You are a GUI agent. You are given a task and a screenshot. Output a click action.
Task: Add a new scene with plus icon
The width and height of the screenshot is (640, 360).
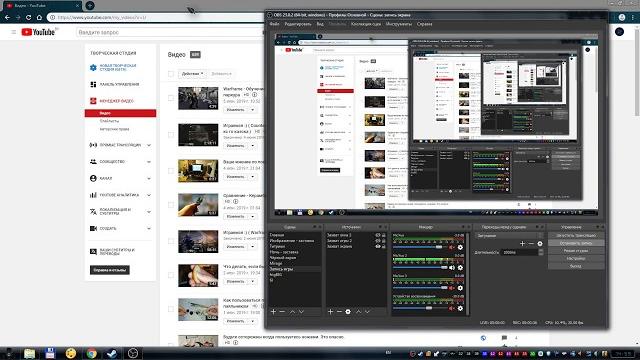coord(273,311)
